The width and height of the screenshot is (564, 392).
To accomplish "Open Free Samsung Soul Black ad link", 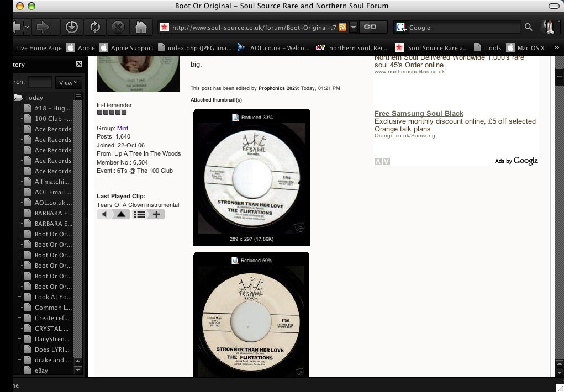I will [x=419, y=113].
